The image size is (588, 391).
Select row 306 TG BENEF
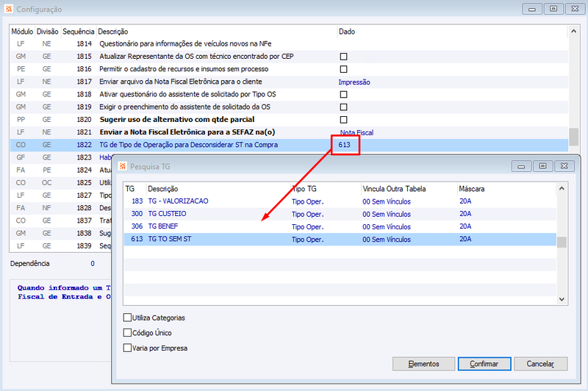[340, 226]
